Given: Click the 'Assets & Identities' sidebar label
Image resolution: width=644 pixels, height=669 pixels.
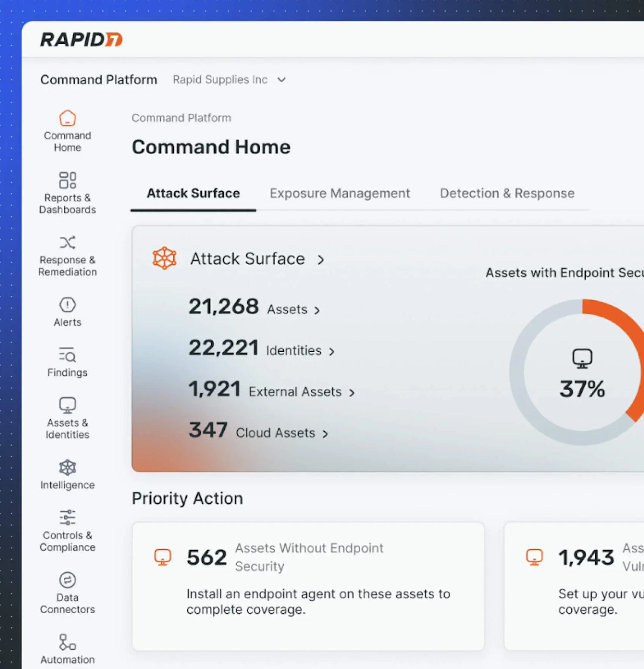Looking at the screenshot, I should click(67, 429).
